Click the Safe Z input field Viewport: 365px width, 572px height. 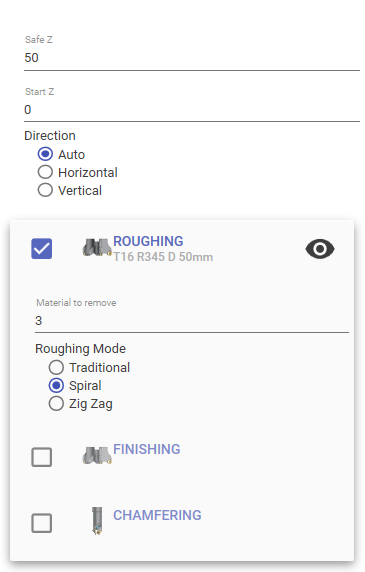192,58
